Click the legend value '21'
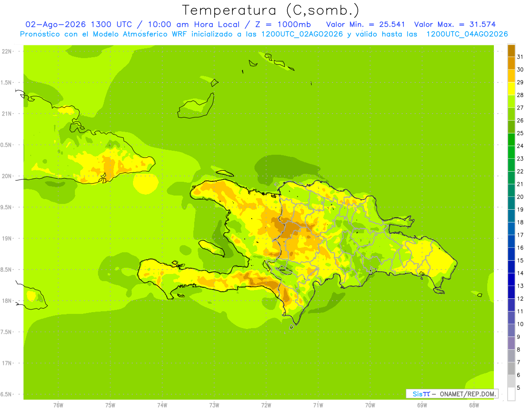Screen dimensions: 532x411 520,184
